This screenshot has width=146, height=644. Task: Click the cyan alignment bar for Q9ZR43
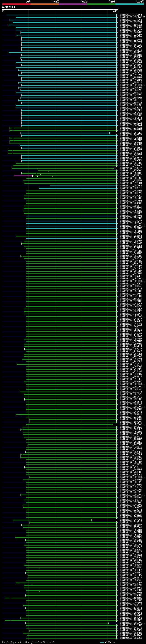click(x=83, y=186)
